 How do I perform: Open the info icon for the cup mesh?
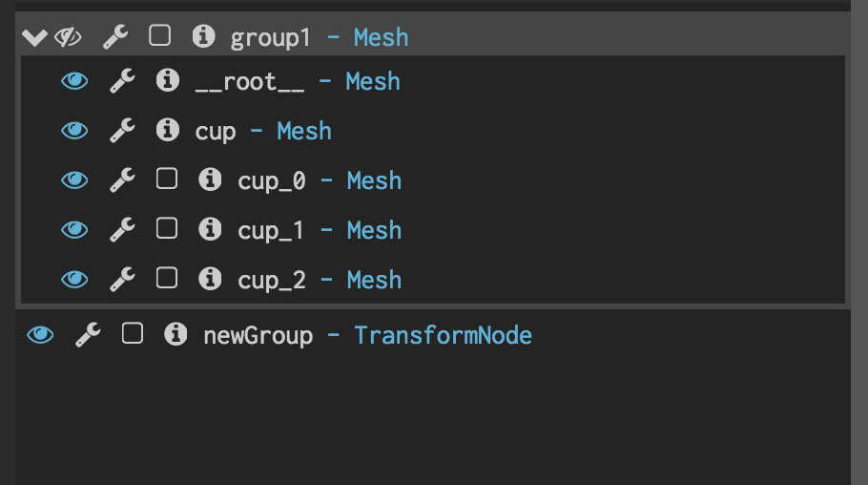pyautogui.click(x=167, y=130)
